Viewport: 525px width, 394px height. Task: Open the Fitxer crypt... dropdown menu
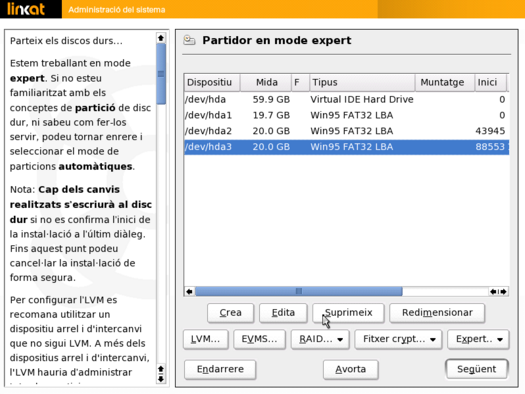pyautogui.click(x=398, y=339)
